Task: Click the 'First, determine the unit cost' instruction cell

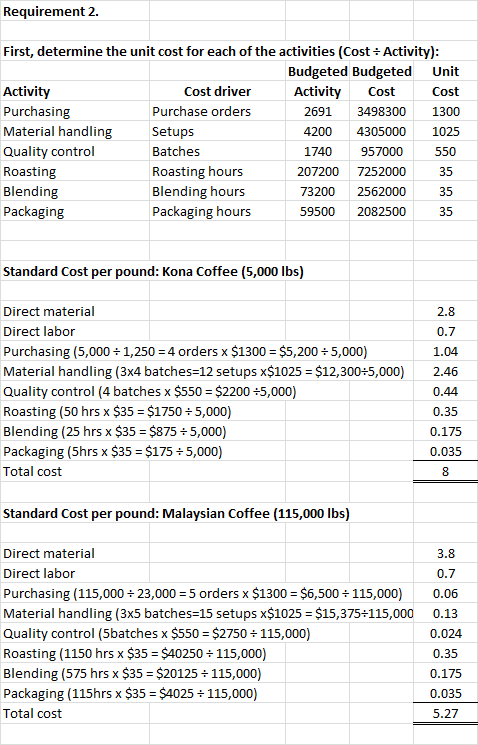Action: (x=221, y=51)
